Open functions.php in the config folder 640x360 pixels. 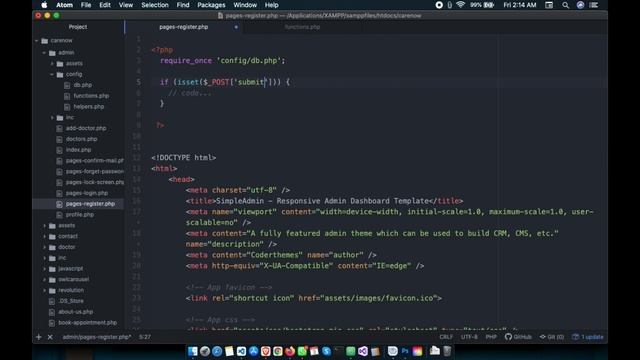click(x=91, y=96)
